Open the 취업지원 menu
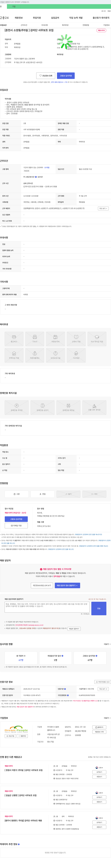Screen dimensions: 111x868 pos(37,18)
